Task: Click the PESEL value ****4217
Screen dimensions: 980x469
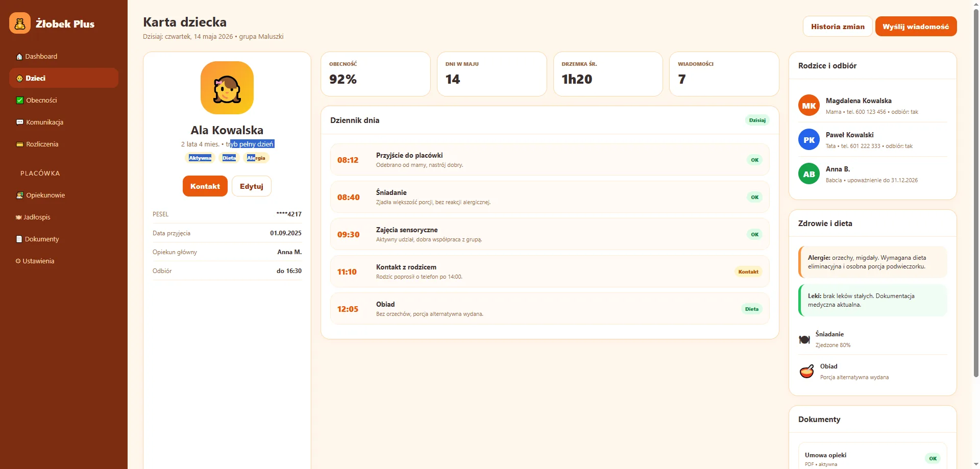Action: pos(289,214)
